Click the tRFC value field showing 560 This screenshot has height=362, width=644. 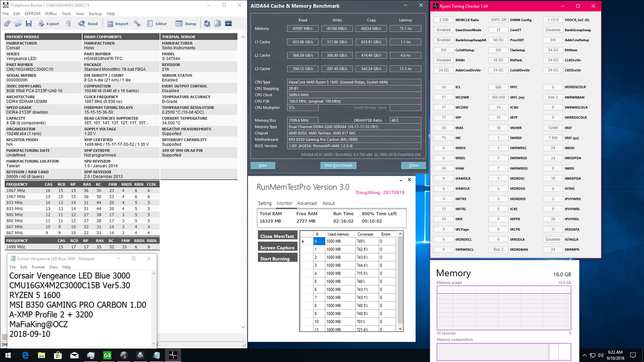498,87
